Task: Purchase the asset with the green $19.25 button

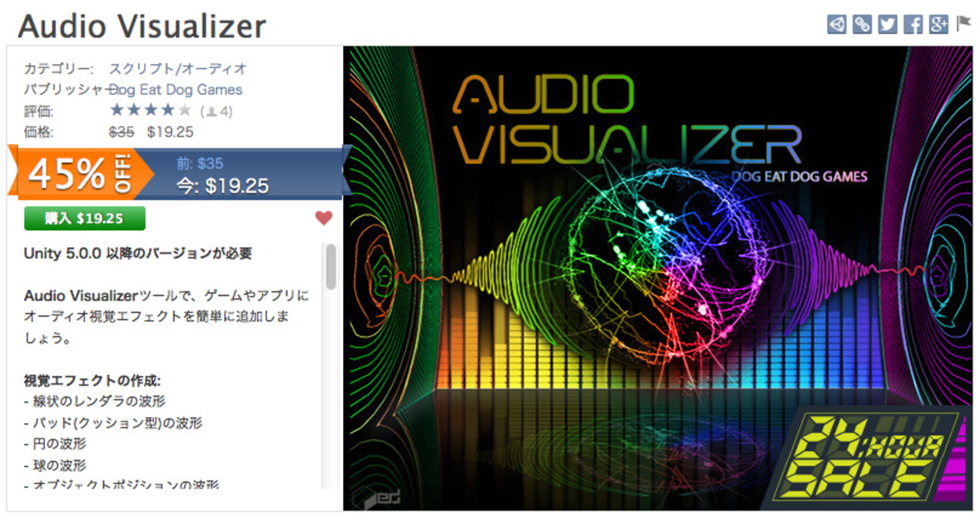Action: pos(84,219)
